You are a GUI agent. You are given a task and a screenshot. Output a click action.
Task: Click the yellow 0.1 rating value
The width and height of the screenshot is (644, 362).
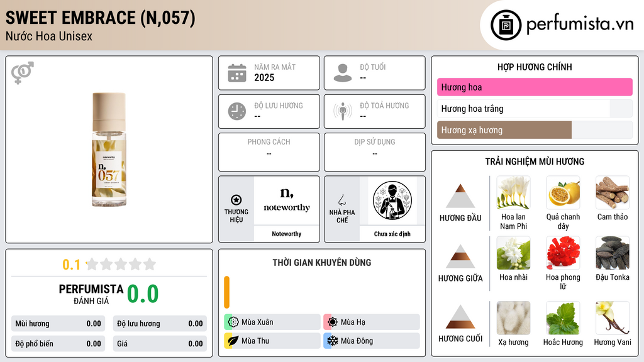tap(72, 265)
